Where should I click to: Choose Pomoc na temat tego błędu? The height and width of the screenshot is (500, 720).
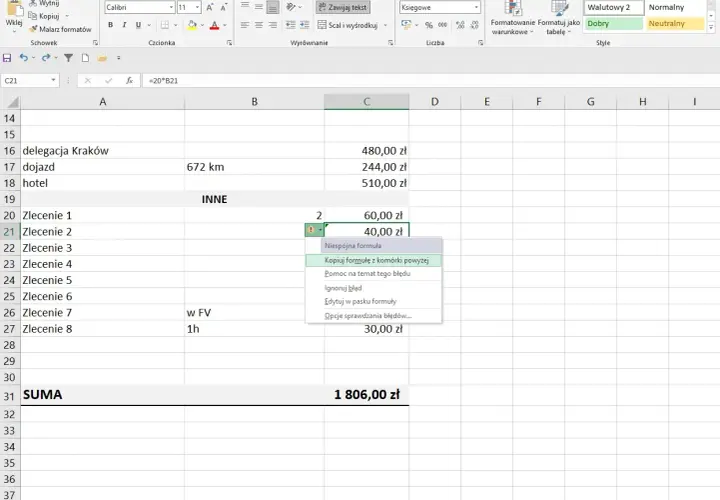(374, 274)
